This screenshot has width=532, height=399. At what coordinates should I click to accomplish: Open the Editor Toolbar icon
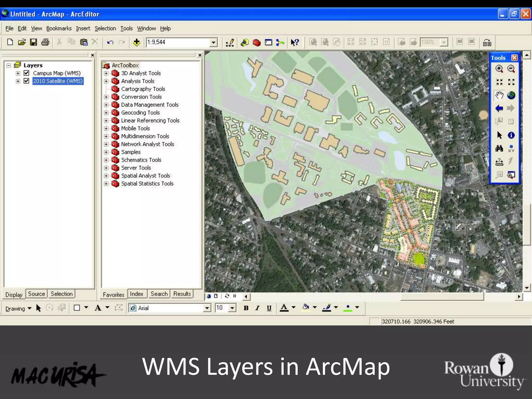click(x=230, y=42)
